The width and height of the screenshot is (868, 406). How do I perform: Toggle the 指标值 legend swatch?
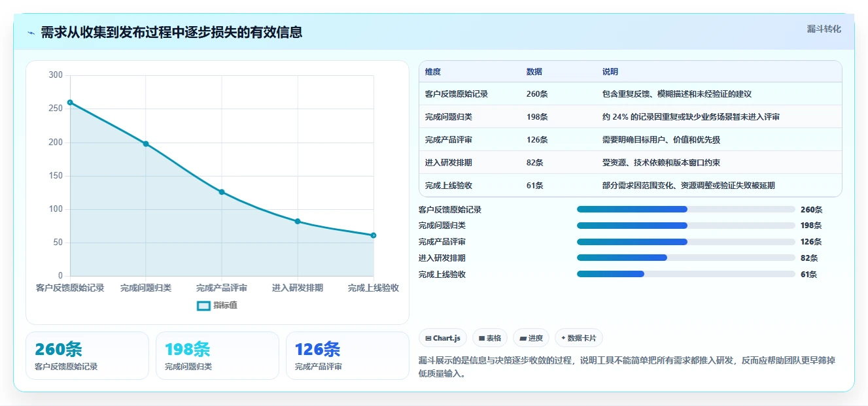[x=204, y=305]
